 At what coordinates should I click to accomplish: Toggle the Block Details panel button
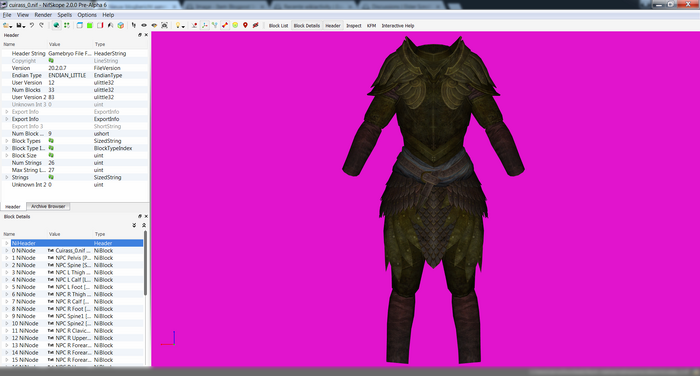[x=307, y=25]
